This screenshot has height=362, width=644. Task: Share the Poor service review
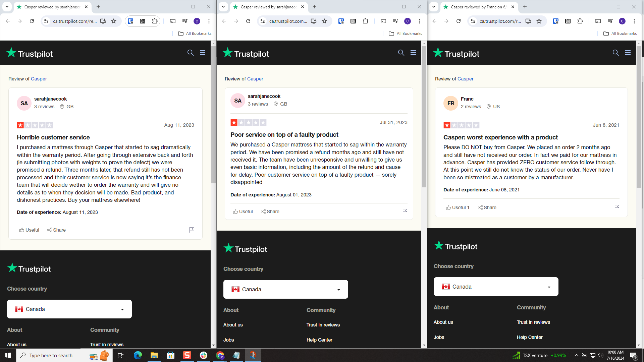[x=270, y=212]
